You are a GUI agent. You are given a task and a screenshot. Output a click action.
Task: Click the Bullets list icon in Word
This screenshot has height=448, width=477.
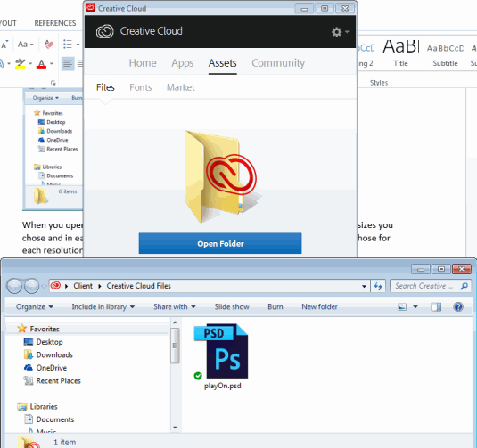(68, 45)
